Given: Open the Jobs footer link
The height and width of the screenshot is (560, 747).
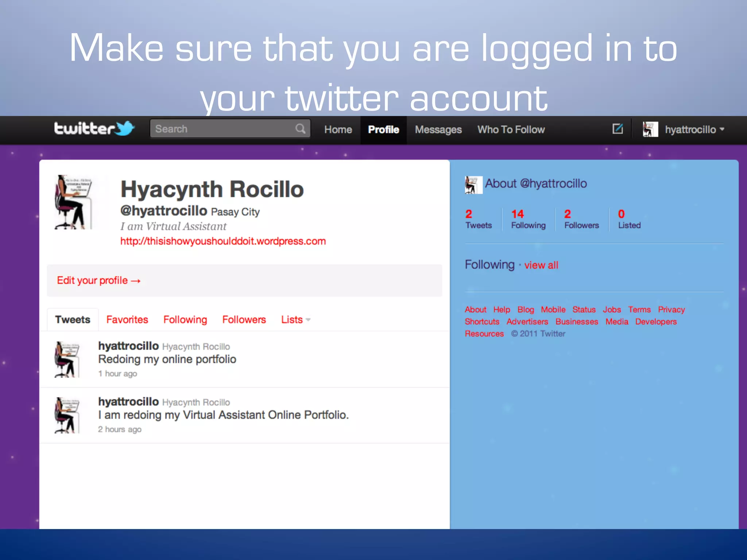Looking at the screenshot, I should pos(612,310).
